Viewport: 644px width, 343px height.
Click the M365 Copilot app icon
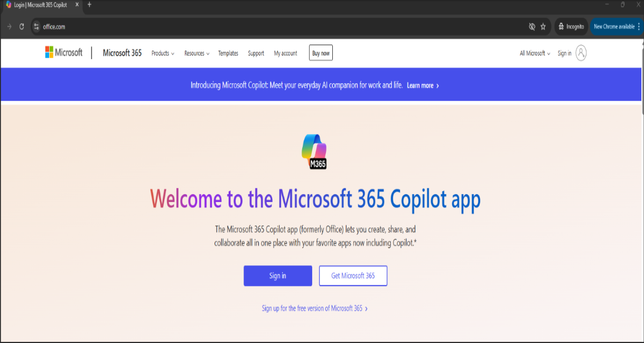[314, 151]
